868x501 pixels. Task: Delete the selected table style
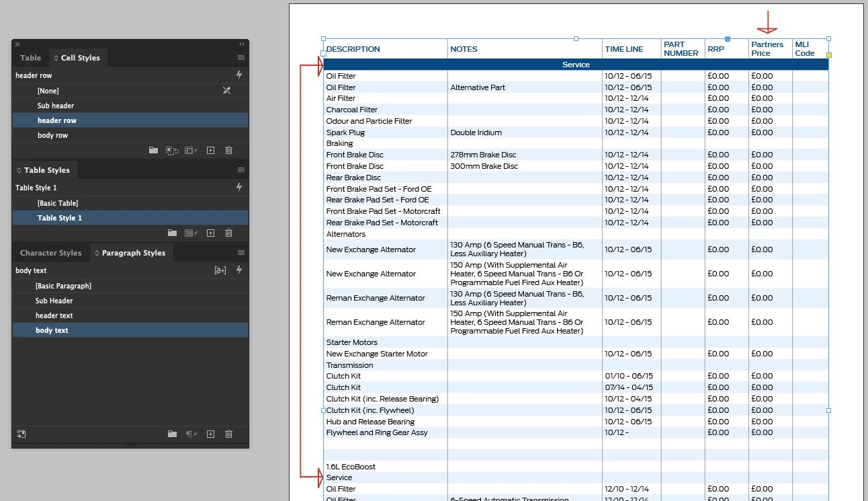(228, 233)
